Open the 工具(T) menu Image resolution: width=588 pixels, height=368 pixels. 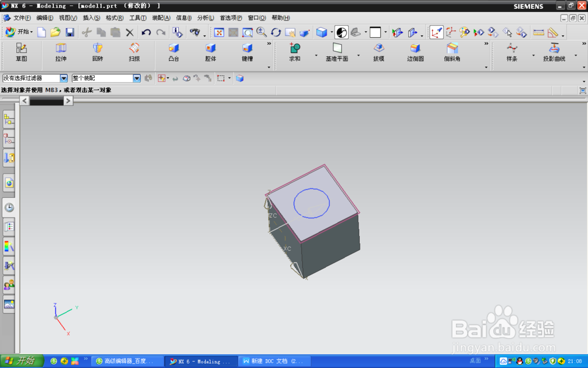(x=138, y=18)
